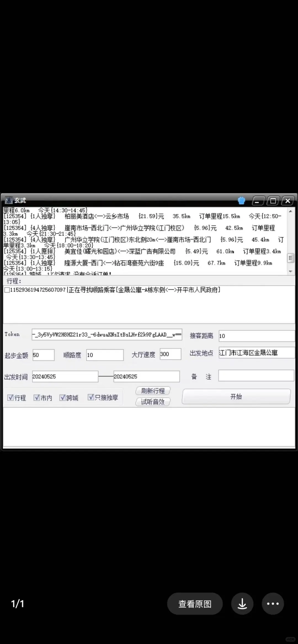Click the 起步金额 input field

point(43,355)
